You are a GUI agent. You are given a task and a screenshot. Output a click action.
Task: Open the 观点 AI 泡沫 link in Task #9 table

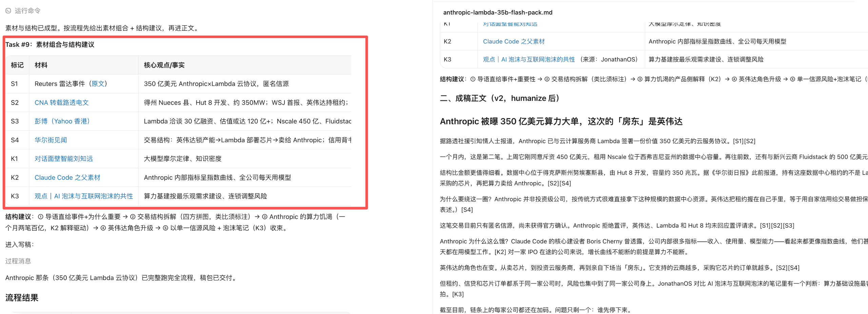tap(83, 196)
